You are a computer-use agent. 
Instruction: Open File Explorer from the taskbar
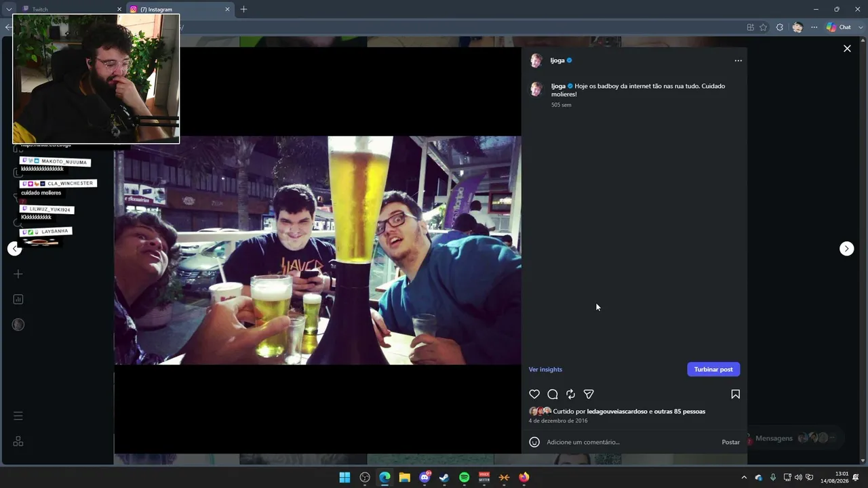coord(405,477)
